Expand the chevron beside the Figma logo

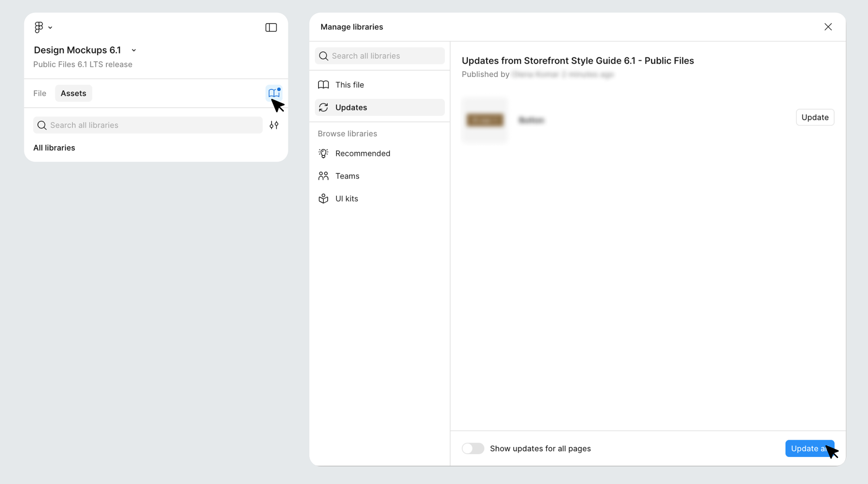[50, 28]
